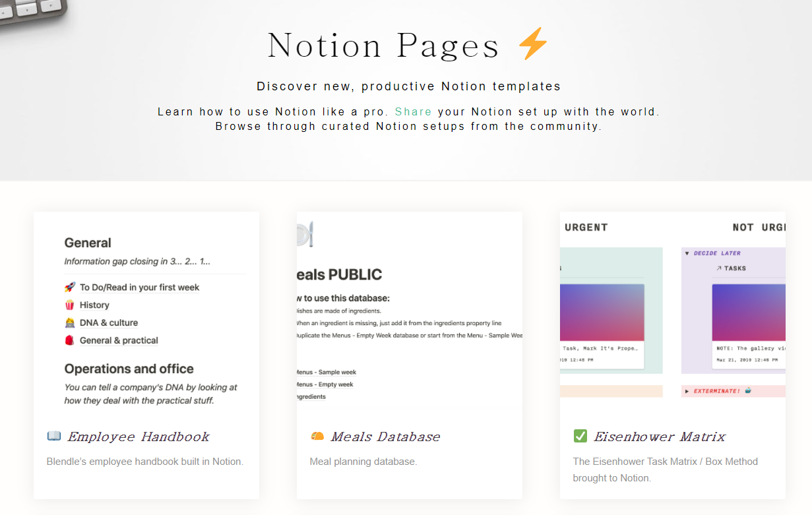This screenshot has height=515, width=812.
Task: Open the Meals Database template title
Action: 385,437
